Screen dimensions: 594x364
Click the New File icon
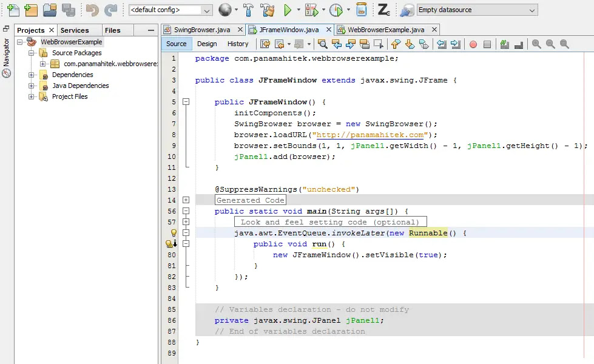click(x=13, y=10)
